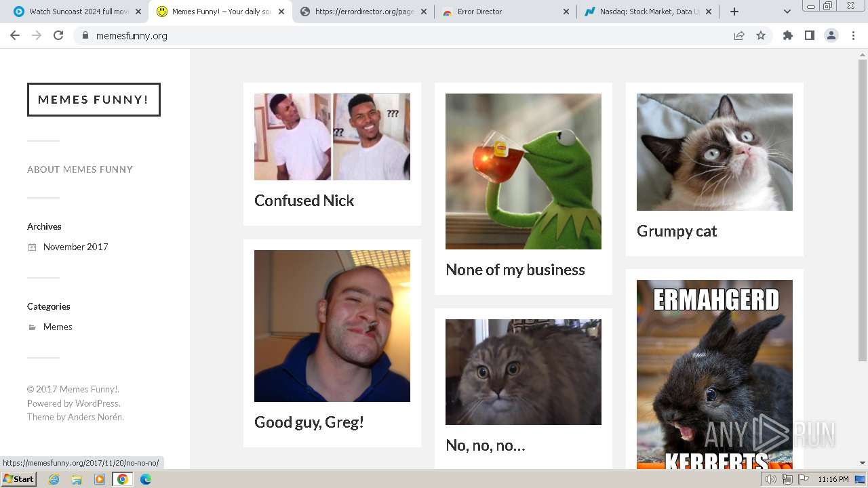The image size is (868, 488).
Task: Open the Confused Nick meme image
Action: click(332, 137)
